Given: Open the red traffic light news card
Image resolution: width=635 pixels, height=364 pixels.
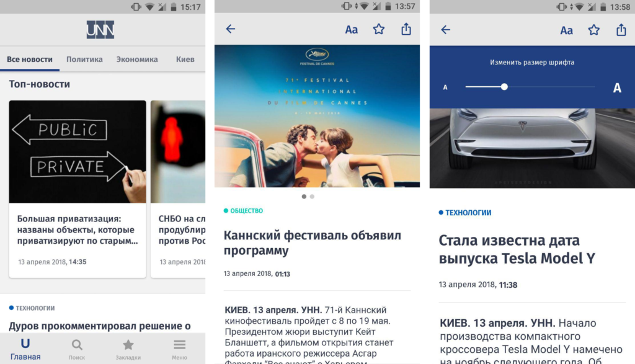Looking at the screenshot, I should (178, 189).
